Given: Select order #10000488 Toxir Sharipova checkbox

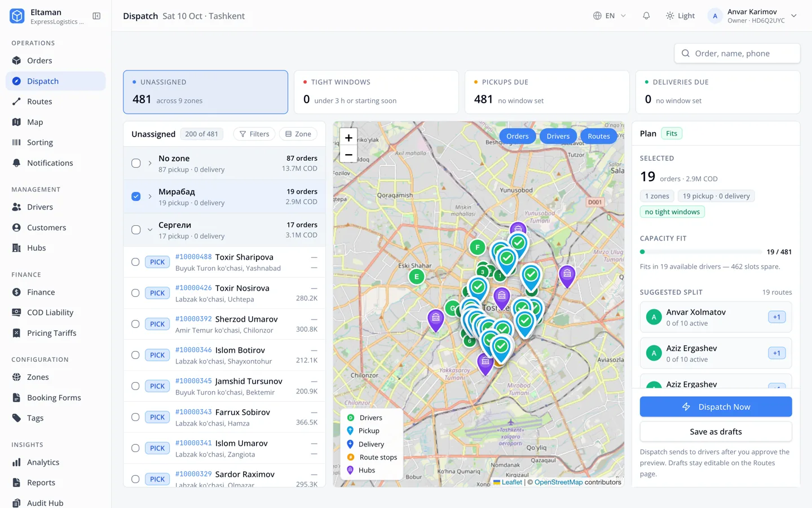Looking at the screenshot, I should coord(135,262).
